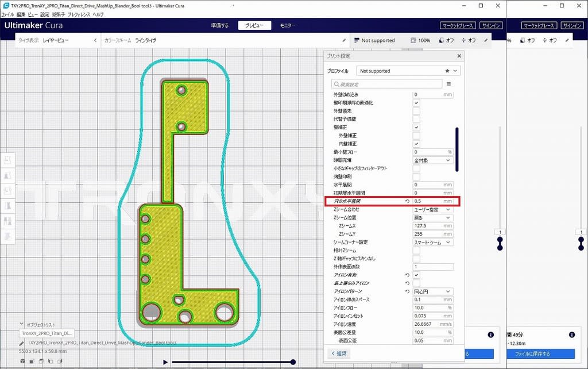Reset the hole horizontal expansion value
This screenshot has height=369, width=588.
[407, 201]
